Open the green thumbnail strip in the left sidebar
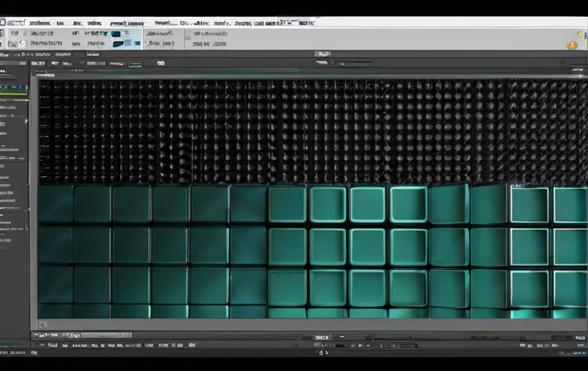 (x=13, y=90)
